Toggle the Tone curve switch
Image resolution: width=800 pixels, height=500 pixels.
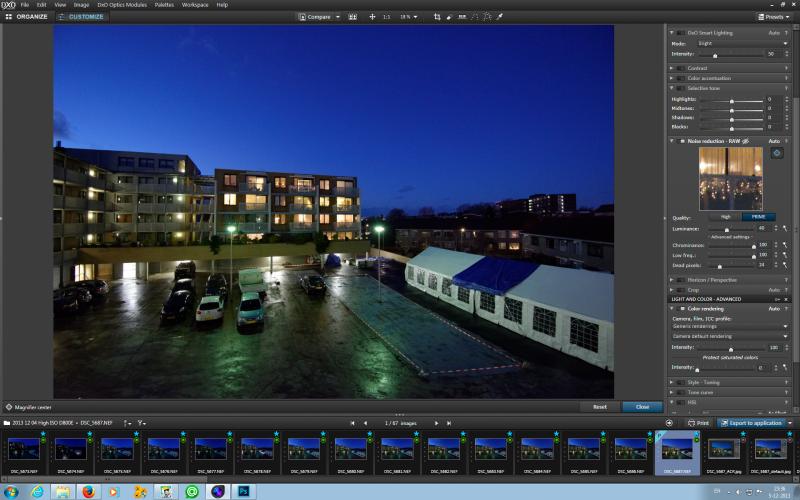coord(681,392)
